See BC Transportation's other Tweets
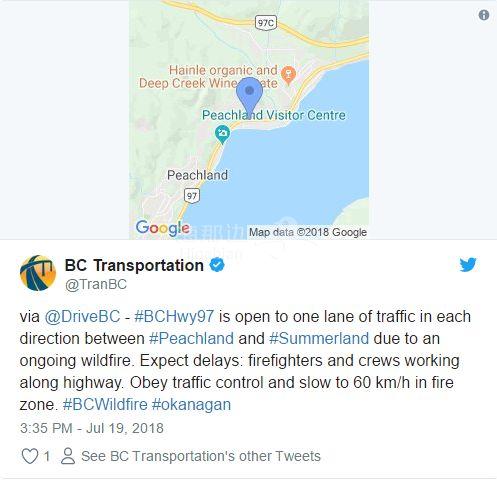This screenshot has height=480, width=497. pos(201,456)
